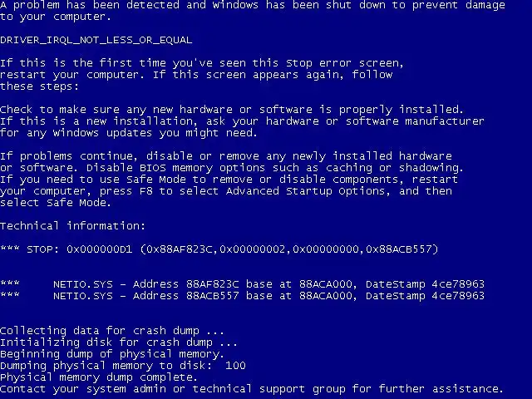Click 'Beginning dump of physical memory' line

coord(112,354)
